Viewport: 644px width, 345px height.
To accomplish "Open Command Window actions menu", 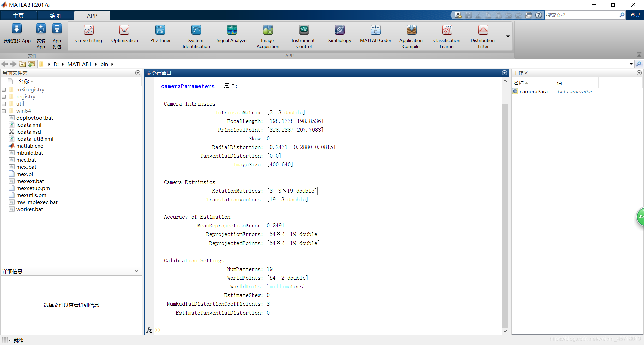I will tap(504, 73).
